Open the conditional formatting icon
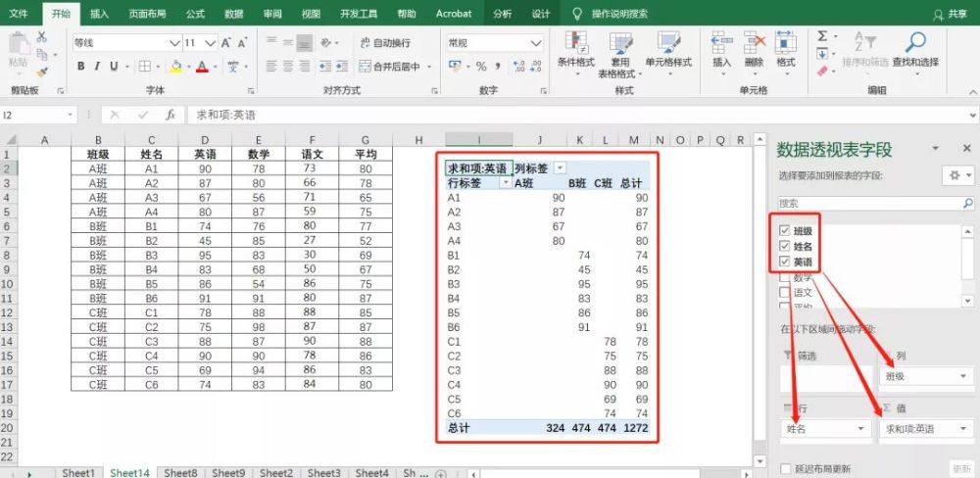Image resolution: width=980 pixels, height=478 pixels. 576,42
